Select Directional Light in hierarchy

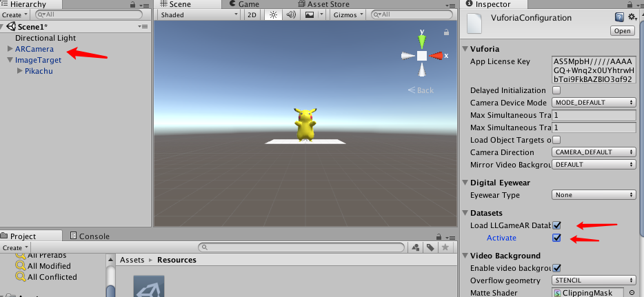tap(46, 38)
